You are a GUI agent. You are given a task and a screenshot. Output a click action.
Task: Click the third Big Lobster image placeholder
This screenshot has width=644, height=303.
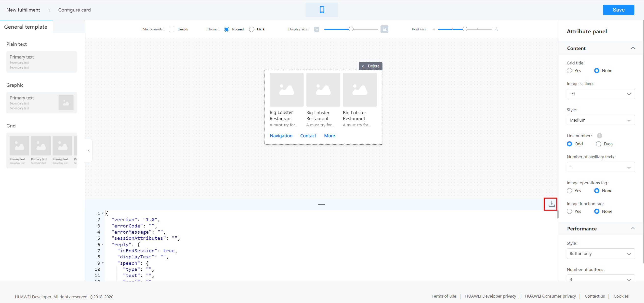360,90
